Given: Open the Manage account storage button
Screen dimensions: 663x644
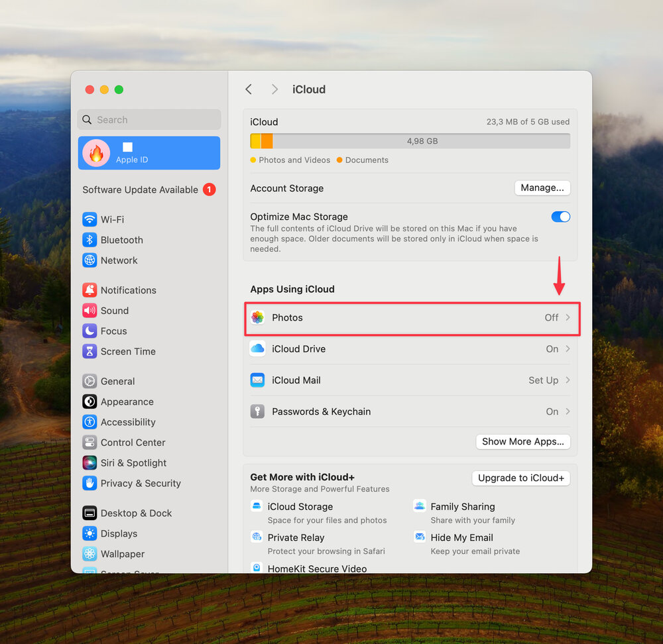Looking at the screenshot, I should point(542,188).
